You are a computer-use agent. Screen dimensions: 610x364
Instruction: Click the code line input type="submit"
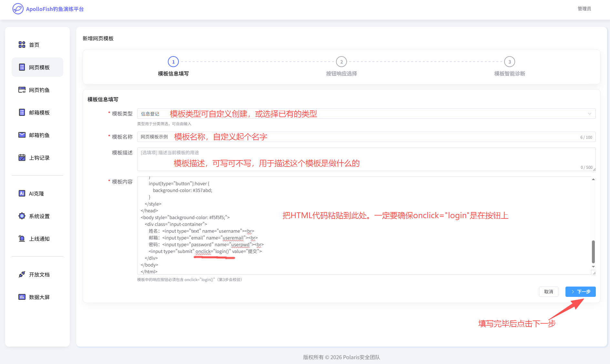[205, 251]
